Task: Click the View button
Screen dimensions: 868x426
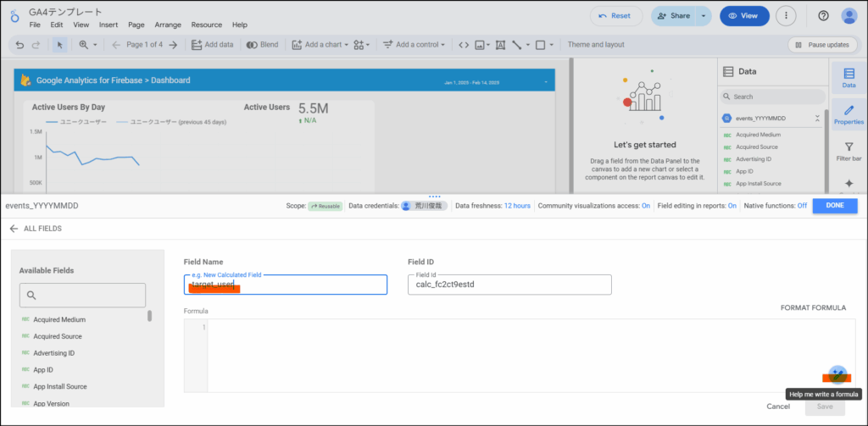Action: click(x=744, y=16)
